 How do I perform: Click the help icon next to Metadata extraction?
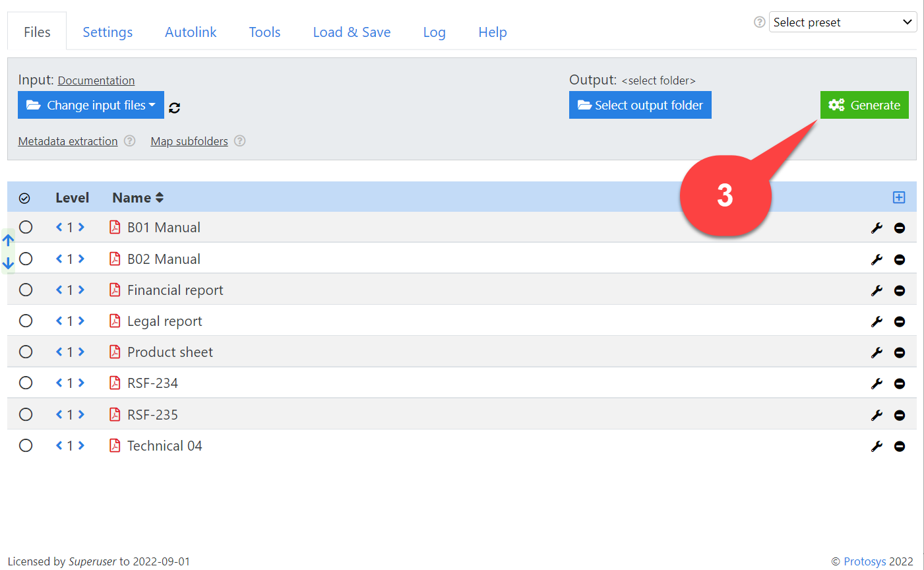(130, 141)
